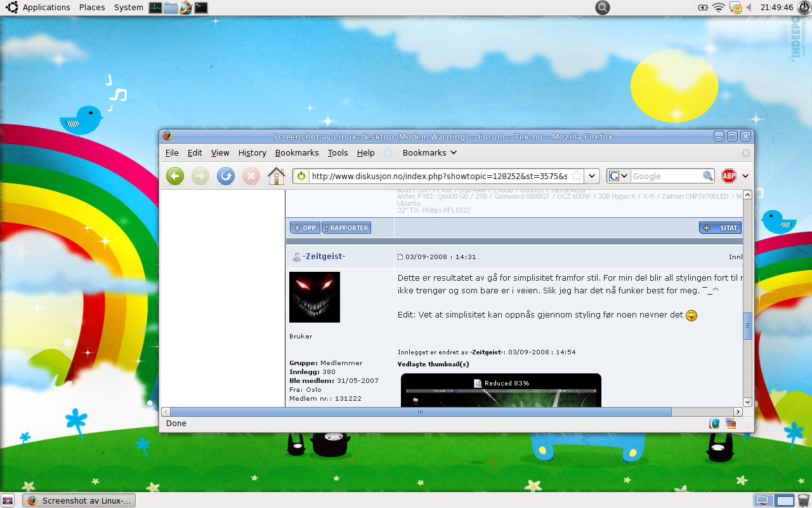Open the dropdown arrow next to ABP
Screen dimensions: 812x508
pyautogui.click(x=745, y=176)
